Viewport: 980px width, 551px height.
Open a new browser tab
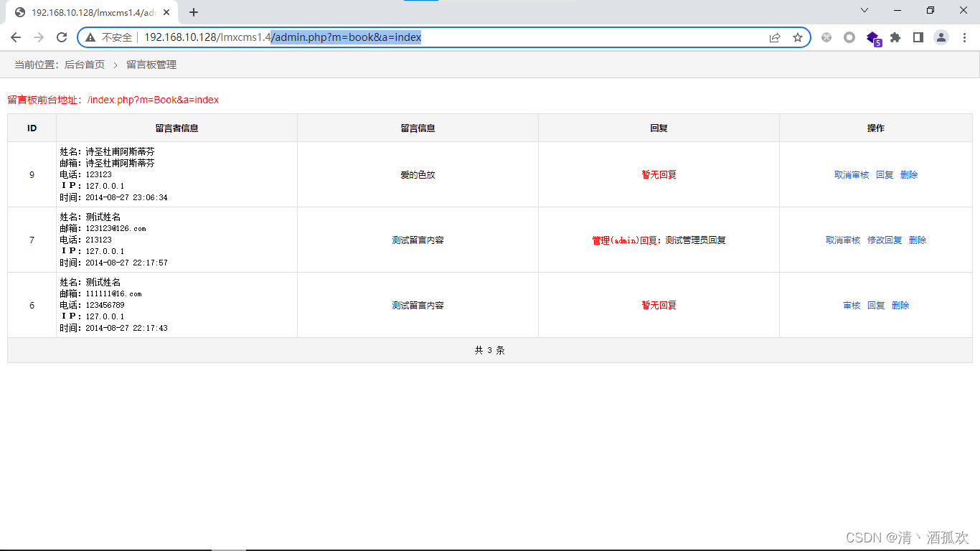(193, 12)
